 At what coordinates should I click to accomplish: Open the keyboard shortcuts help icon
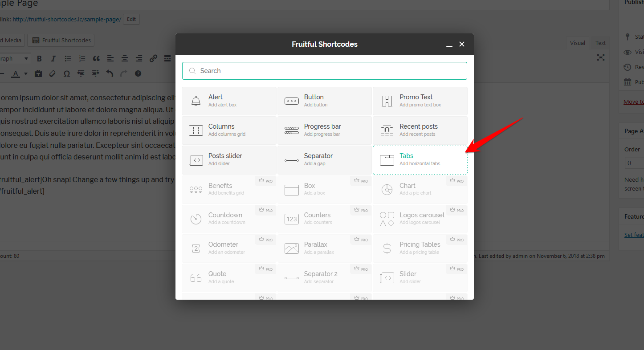[138, 73]
